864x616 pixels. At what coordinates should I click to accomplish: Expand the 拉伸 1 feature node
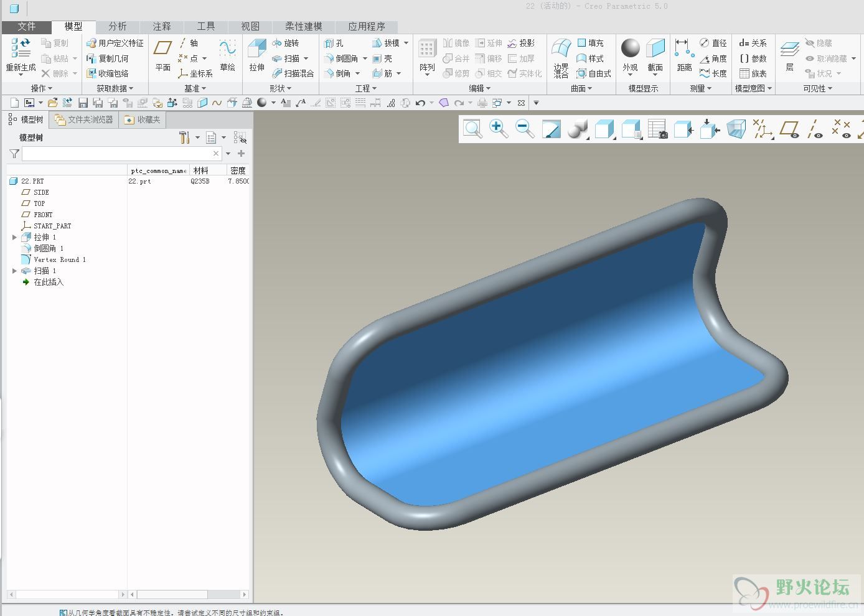click(x=14, y=237)
